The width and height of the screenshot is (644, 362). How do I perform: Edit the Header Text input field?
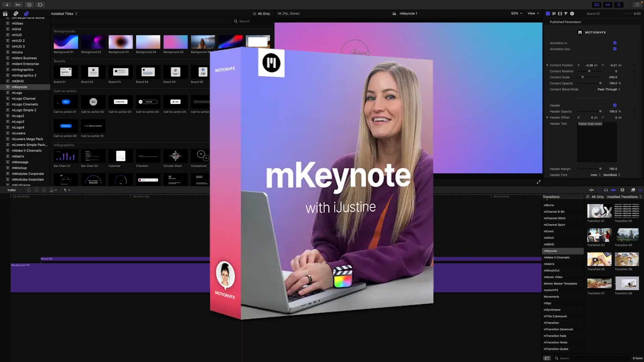tap(597, 124)
